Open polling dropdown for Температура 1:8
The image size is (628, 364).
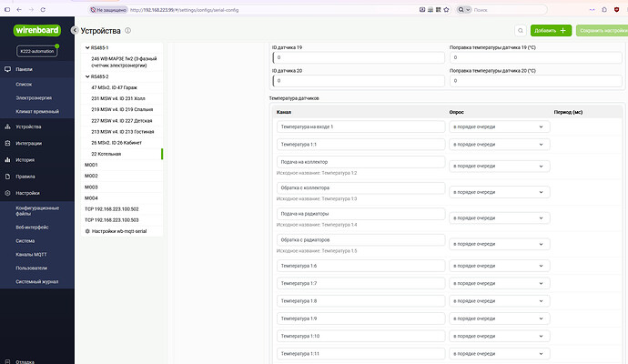click(499, 300)
